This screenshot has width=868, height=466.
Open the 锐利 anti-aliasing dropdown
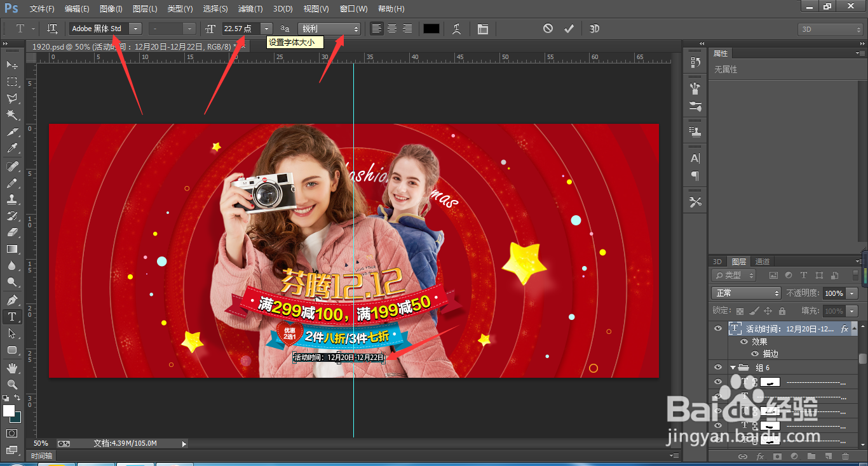329,29
